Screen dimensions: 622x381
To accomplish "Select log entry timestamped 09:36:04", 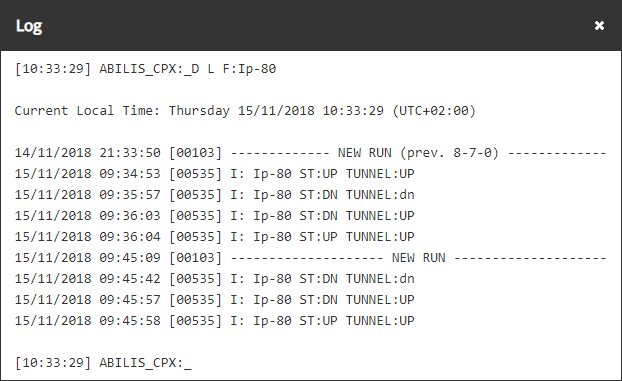I will [x=214, y=237].
